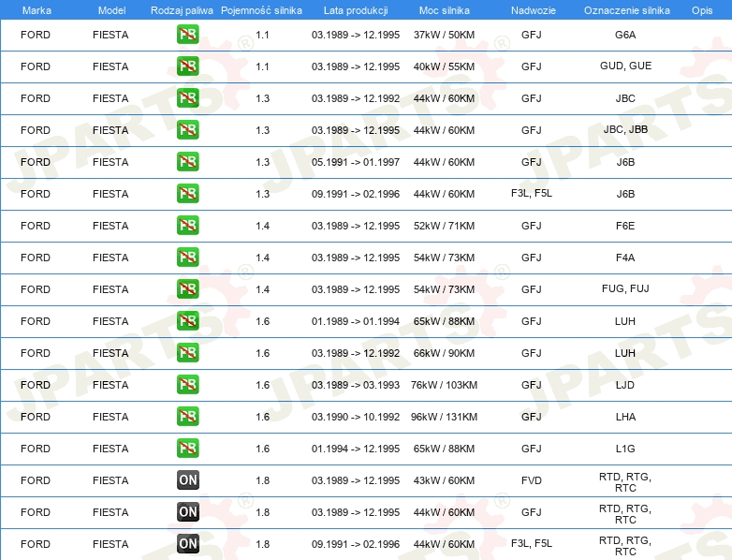Click the petrol icon in the LJD engine row

(x=187, y=385)
